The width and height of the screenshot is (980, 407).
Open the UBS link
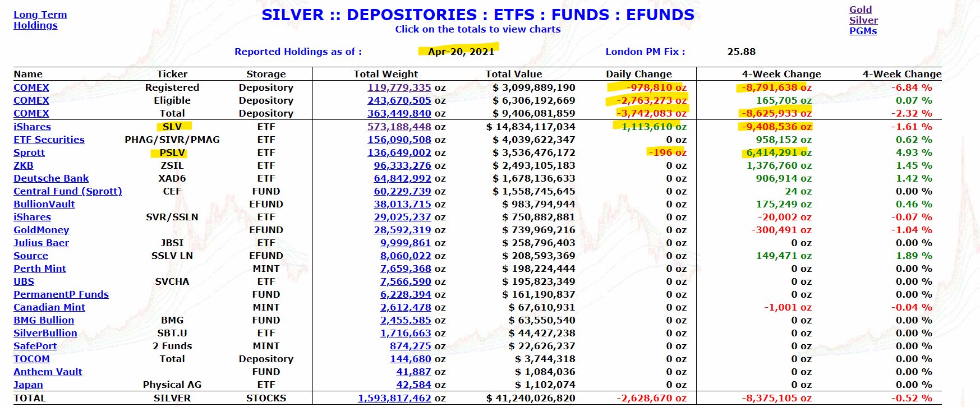tap(24, 281)
